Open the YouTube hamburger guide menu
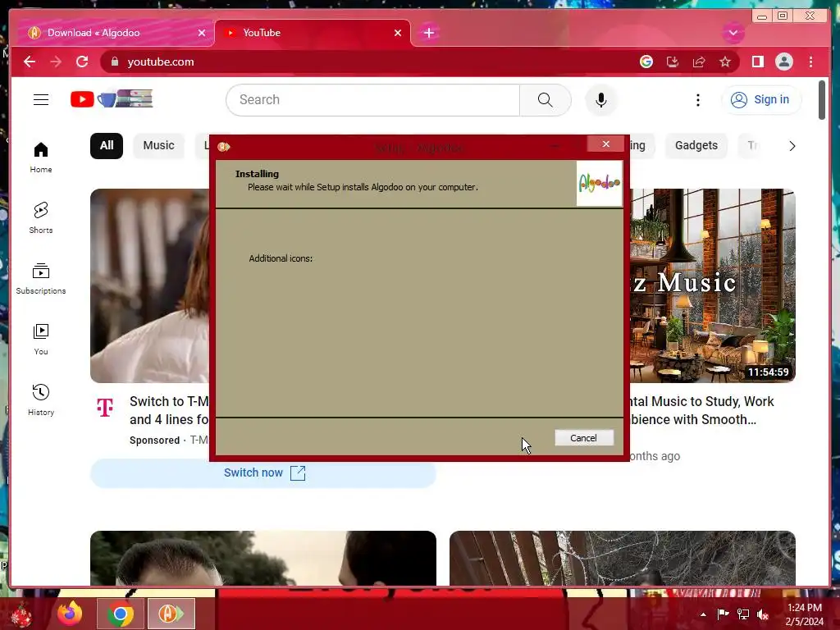The image size is (840, 630). (41, 99)
